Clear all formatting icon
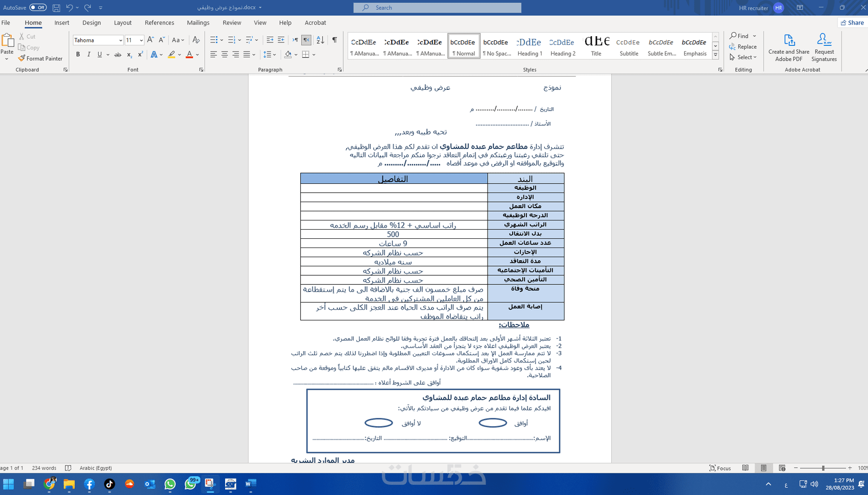The width and height of the screenshot is (868, 495). [196, 40]
